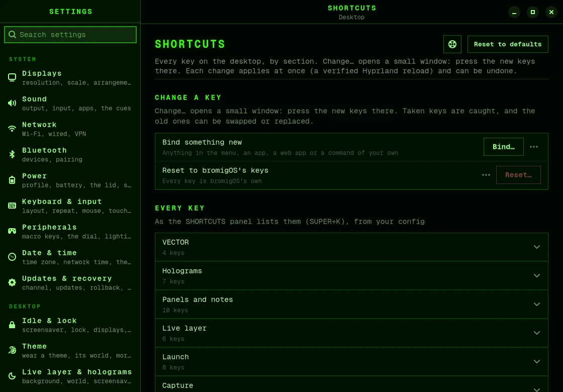This screenshot has height=392, width=563.
Task: Click the '10 keys' count text
Action: (x=175, y=310)
